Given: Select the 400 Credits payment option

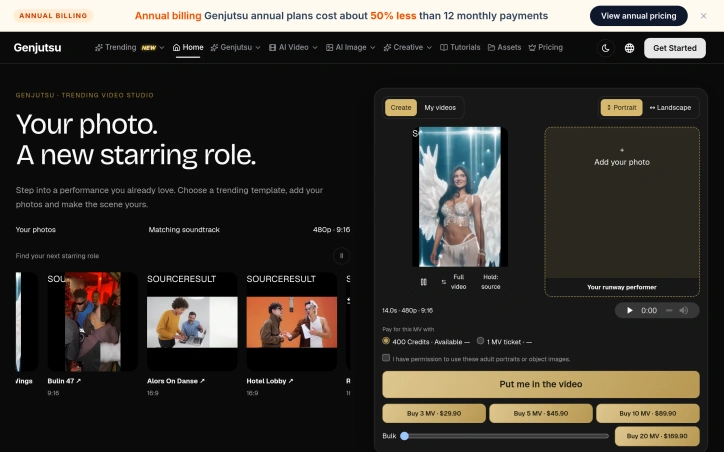Looking at the screenshot, I should click(386, 341).
